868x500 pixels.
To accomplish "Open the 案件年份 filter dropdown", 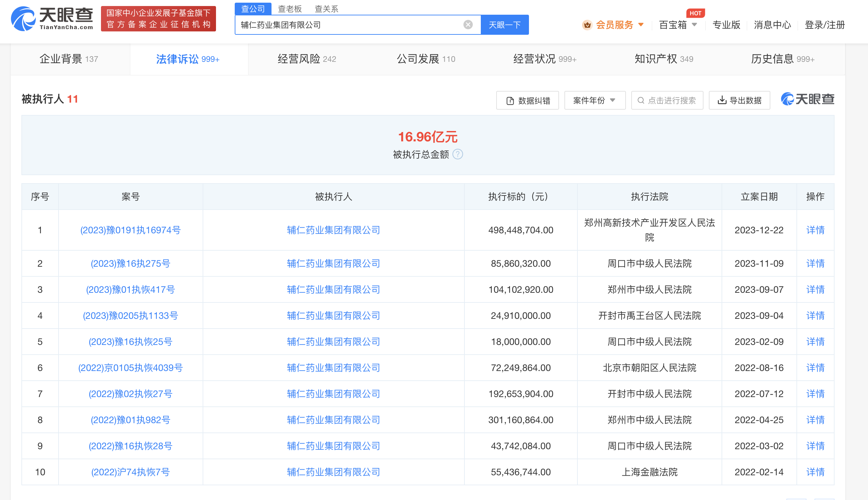I will pyautogui.click(x=594, y=100).
